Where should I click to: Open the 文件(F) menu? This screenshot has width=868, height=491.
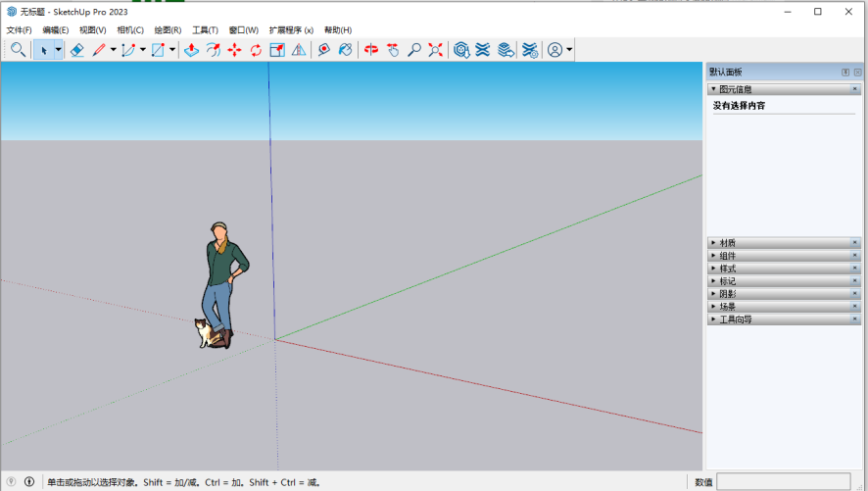coord(19,30)
